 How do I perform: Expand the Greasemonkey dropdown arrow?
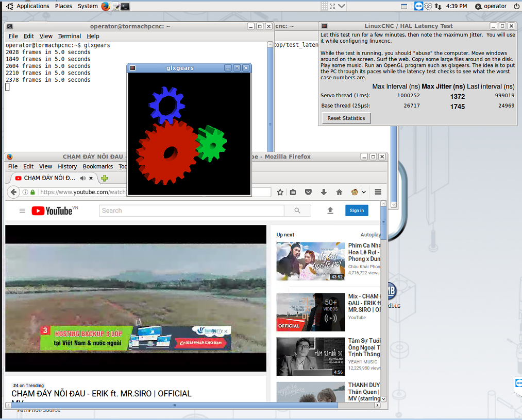pos(364,192)
